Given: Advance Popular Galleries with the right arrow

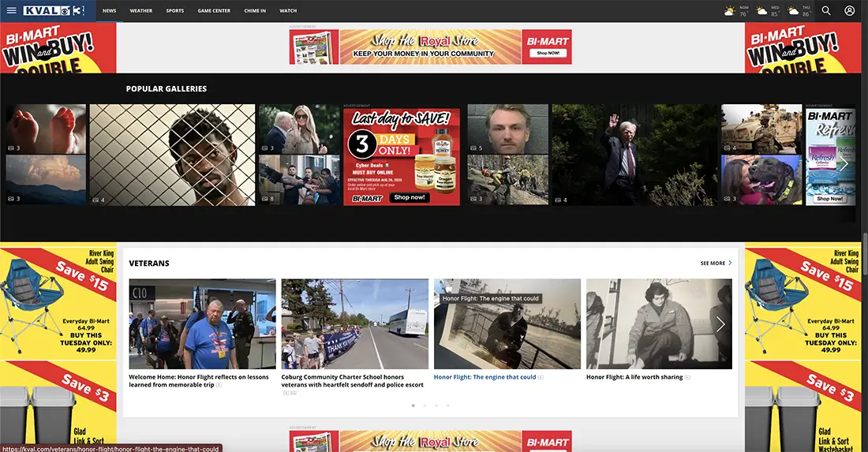Looking at the screenshot, I should [x=844, y=163].
